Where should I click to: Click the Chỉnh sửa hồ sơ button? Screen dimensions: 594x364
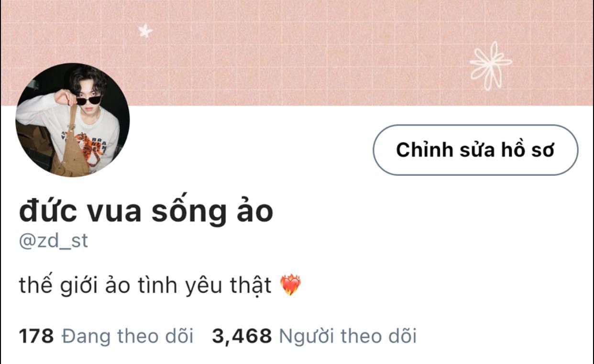tap(475, 150)
